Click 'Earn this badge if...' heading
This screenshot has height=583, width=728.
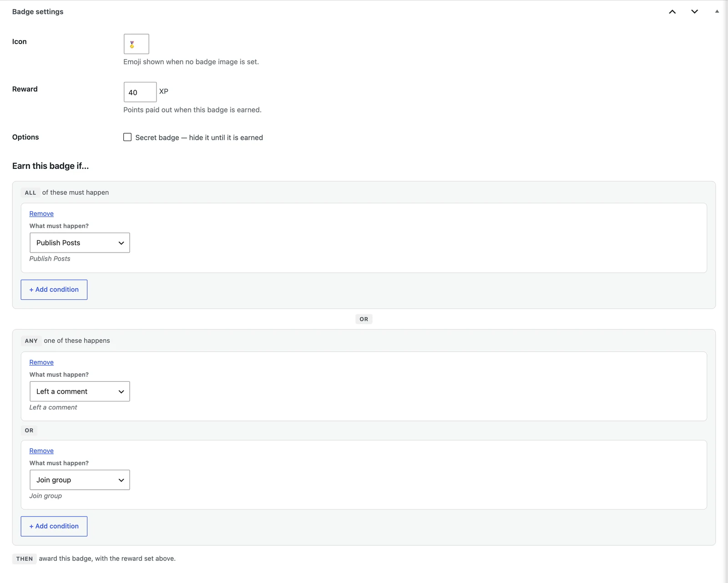tap(51, 166)
